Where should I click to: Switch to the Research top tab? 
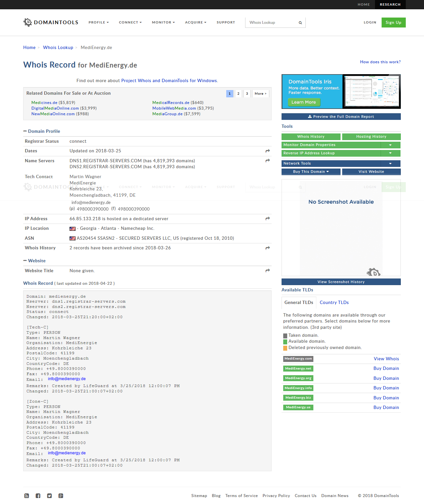click(x=390, y=5)
